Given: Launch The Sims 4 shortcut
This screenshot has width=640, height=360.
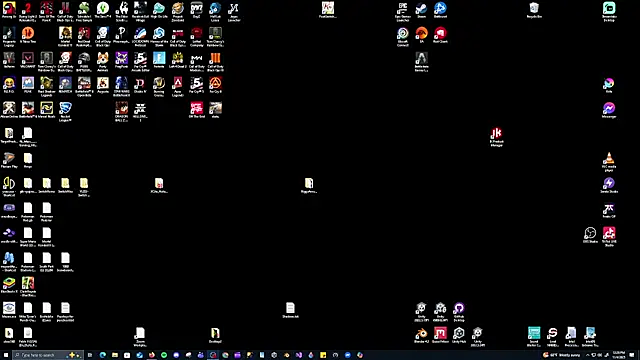Looking at the screenshot, I should (103, 10).
